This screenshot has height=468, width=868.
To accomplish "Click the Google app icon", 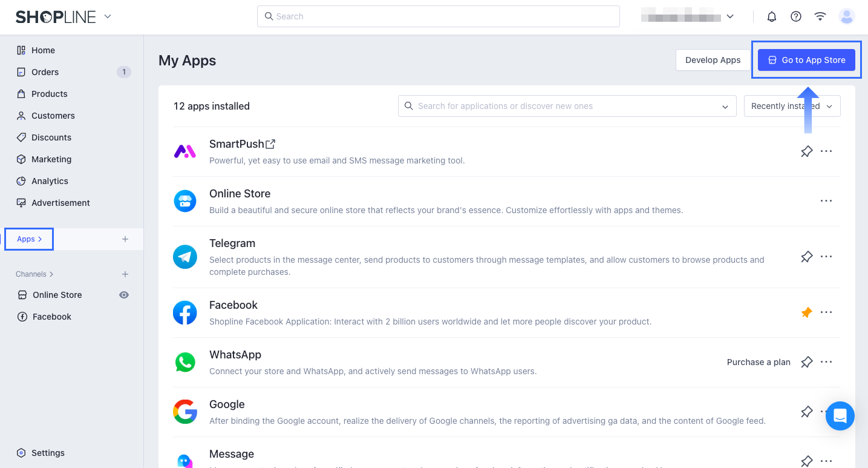I will click(x=185, y=412).
